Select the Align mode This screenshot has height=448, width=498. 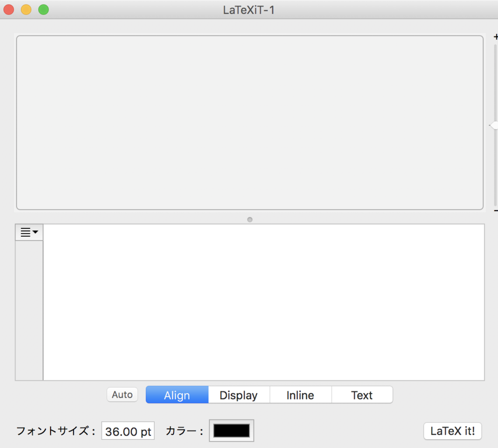[x=177, y=395]
